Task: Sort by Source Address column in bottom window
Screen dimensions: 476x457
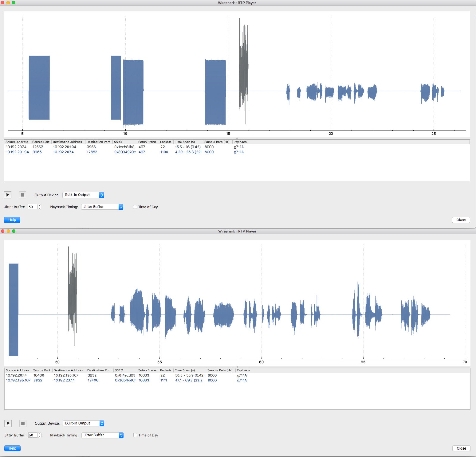Action: tap(18, 370)
